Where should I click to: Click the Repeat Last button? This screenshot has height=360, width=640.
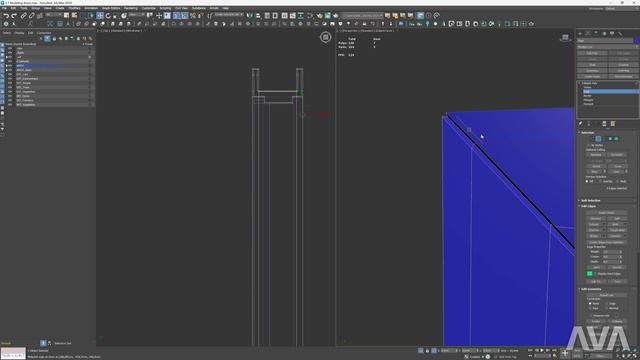point(607,295)
